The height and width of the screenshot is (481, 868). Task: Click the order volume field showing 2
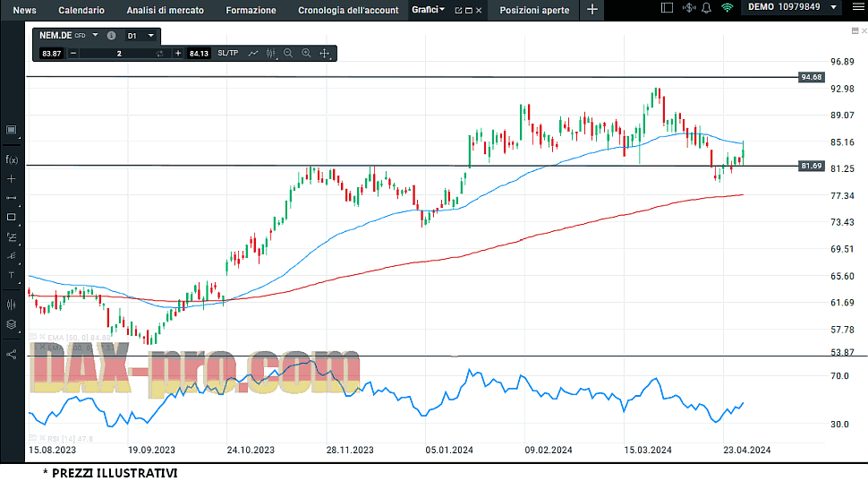(118, 53)
